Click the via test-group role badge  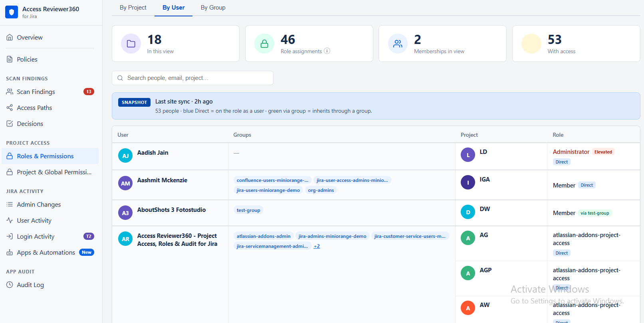point(595,213)
